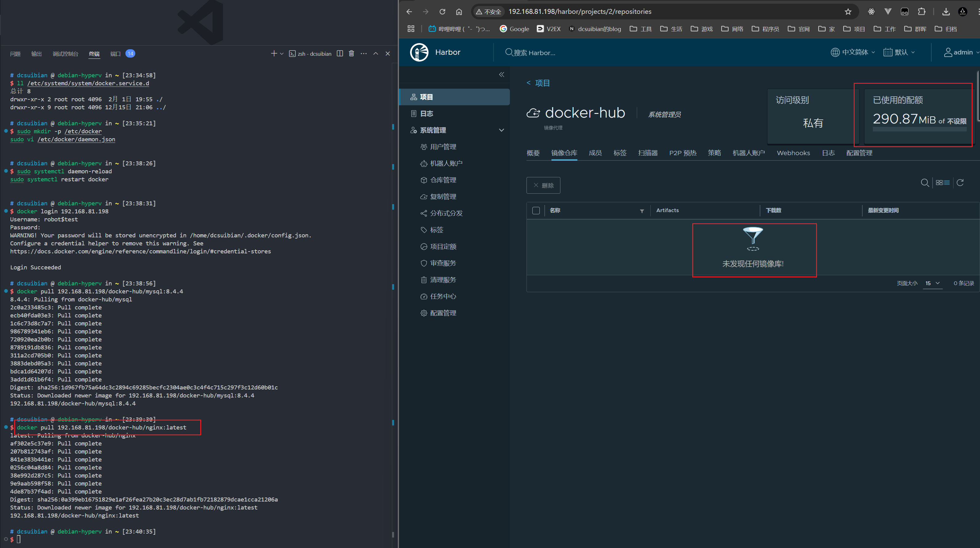Viewport: 980px width, 548px height.
Task: Select 输出 panel tab in VS Code
Action: click(x=37, y=54)
